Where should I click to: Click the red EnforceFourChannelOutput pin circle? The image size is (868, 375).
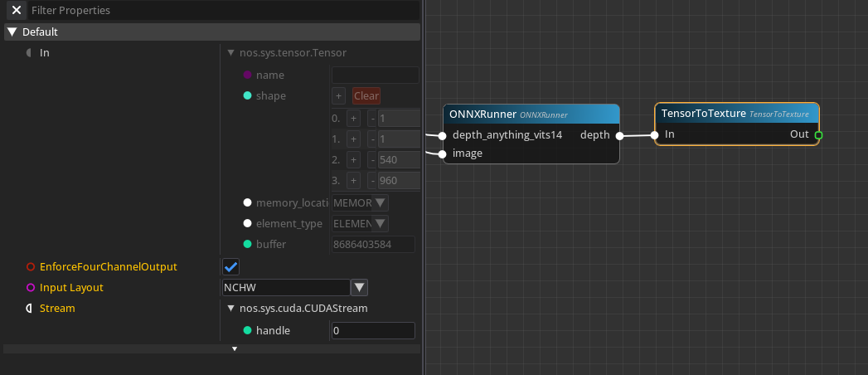pos(31,267)
